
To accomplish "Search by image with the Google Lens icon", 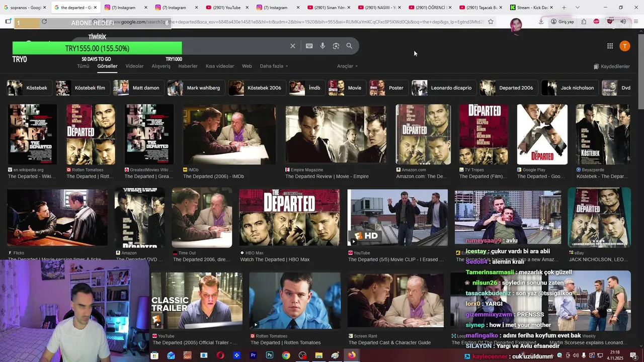I will coord(336,46).
